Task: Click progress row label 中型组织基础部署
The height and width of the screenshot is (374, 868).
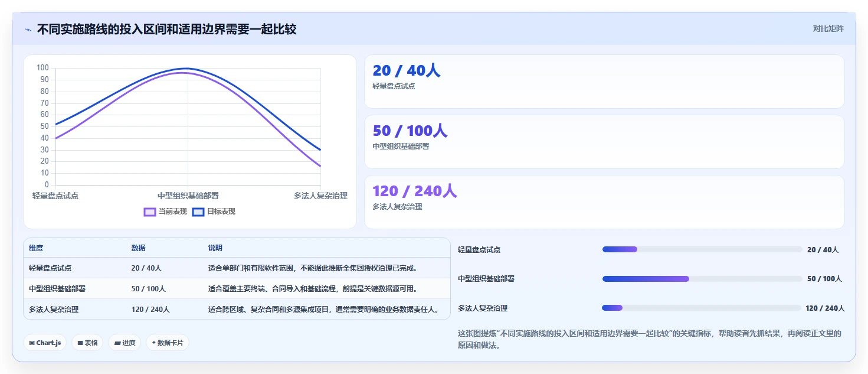Action: click(486, 279)
